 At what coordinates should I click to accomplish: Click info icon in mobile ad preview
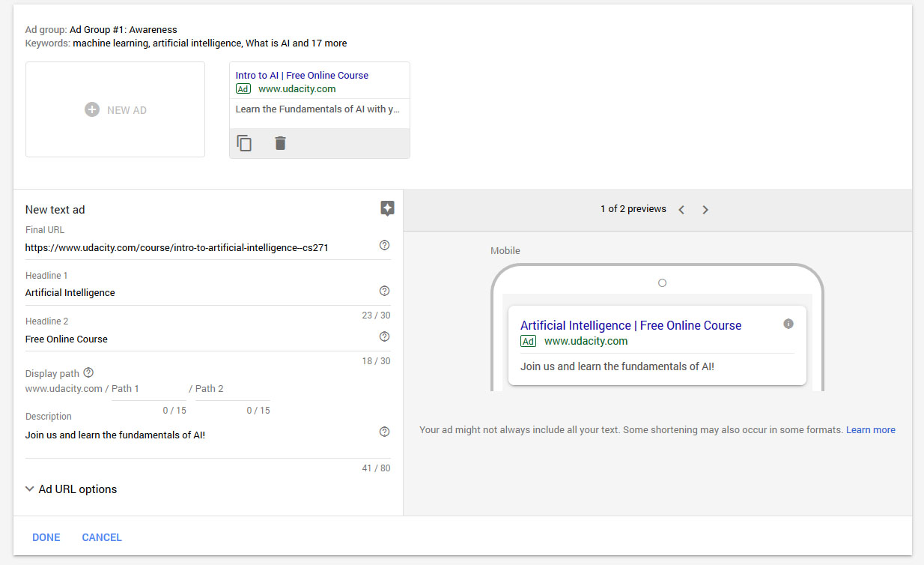pyautogui.click(x=788, y=324)
